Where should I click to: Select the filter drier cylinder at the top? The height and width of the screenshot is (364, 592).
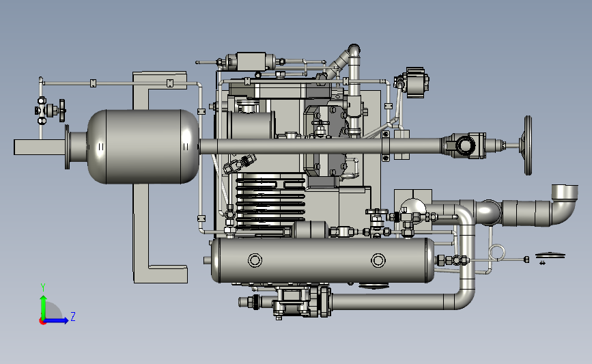click(251, 61)
